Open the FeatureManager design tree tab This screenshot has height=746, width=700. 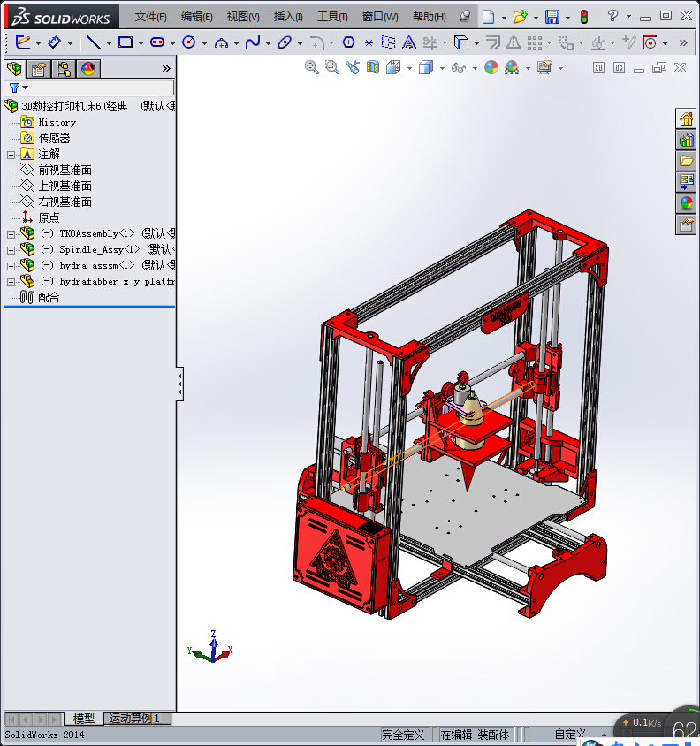[x=15, y=69]
